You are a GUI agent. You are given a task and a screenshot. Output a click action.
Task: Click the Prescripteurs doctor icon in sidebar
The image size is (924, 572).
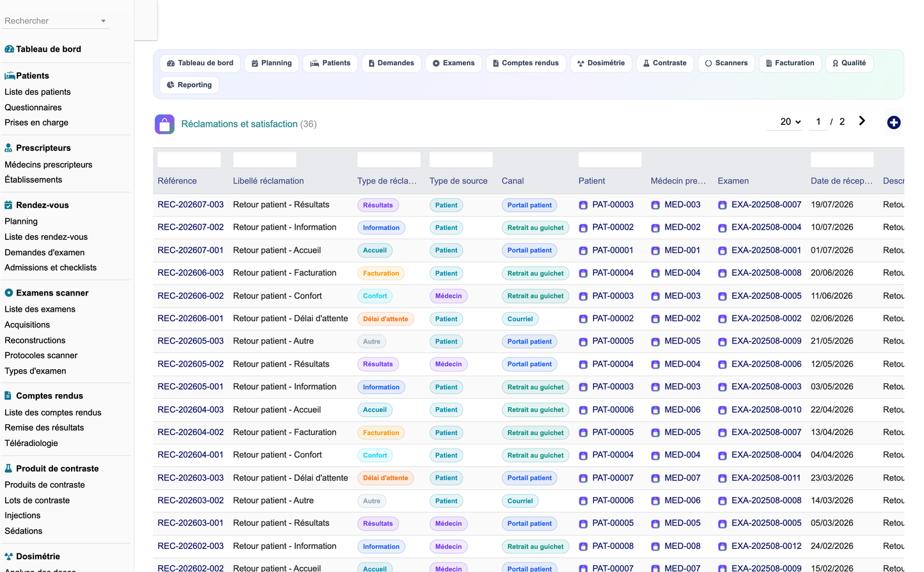[x=8, y=148]
